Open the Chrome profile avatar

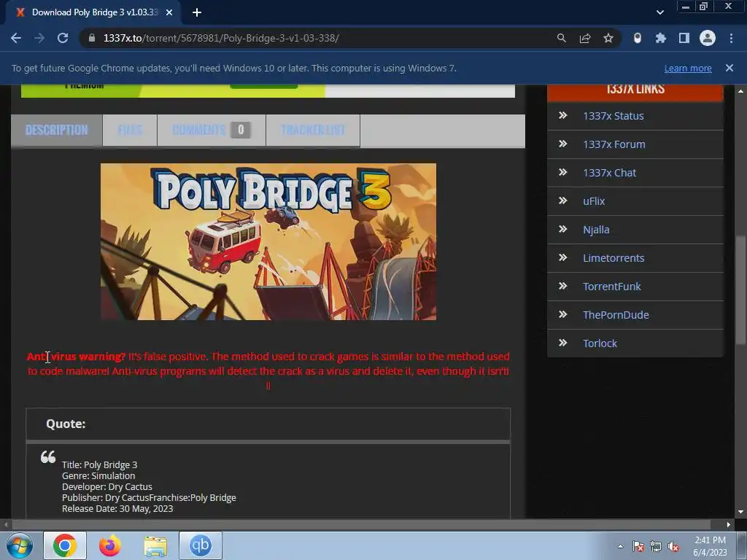[708, 38]
